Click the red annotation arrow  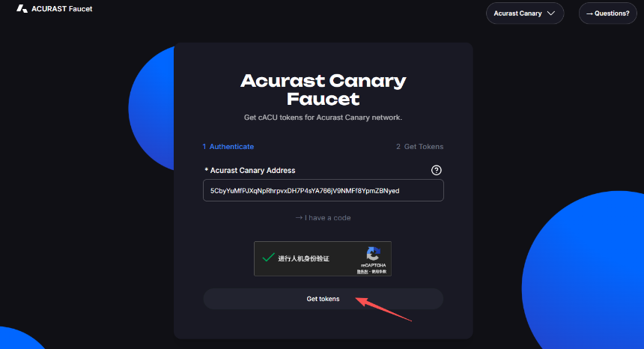click(x=383, y=309)
